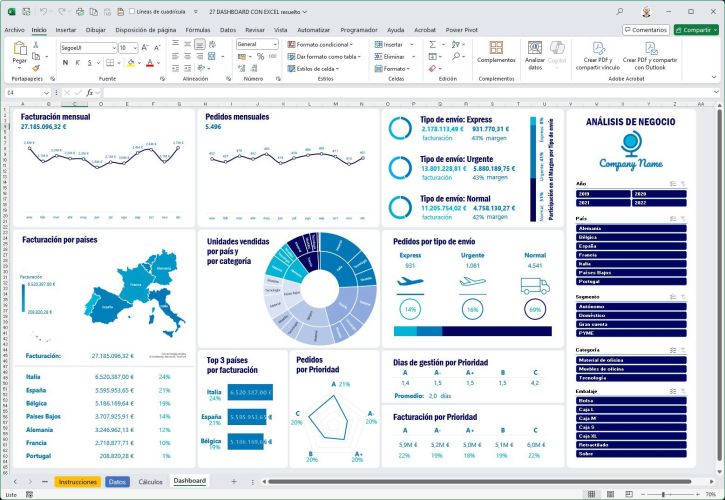Open Complementos add-ins button

[496, 52]
